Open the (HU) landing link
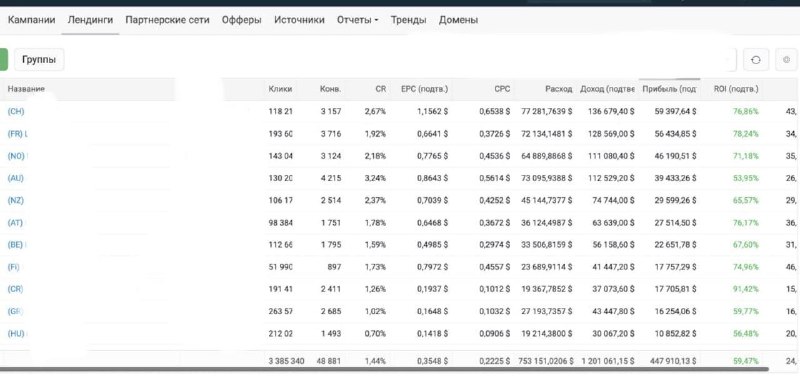 point(16,334)
